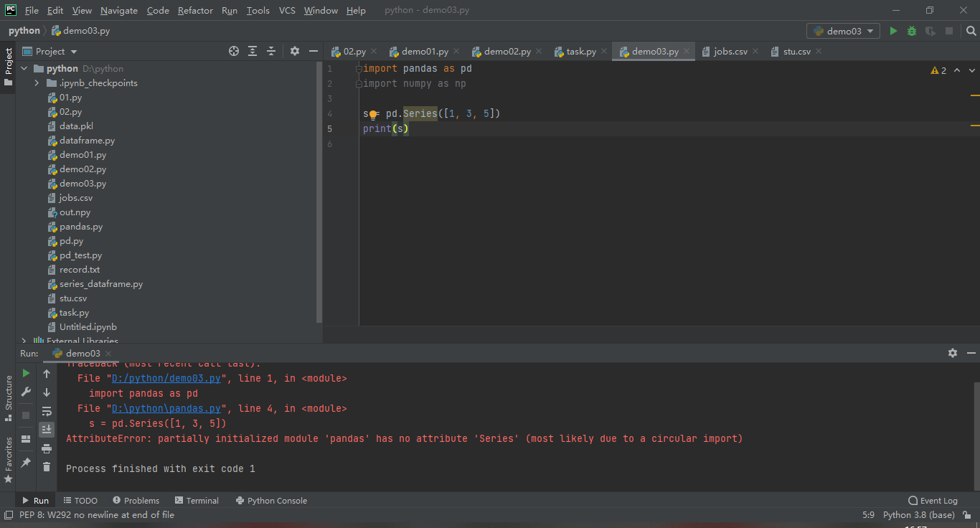Image resolution: width=980 pixels, height=528 pixels.
Task: Toggle Favorites side tool window button
Action: (x=8, y=460)
